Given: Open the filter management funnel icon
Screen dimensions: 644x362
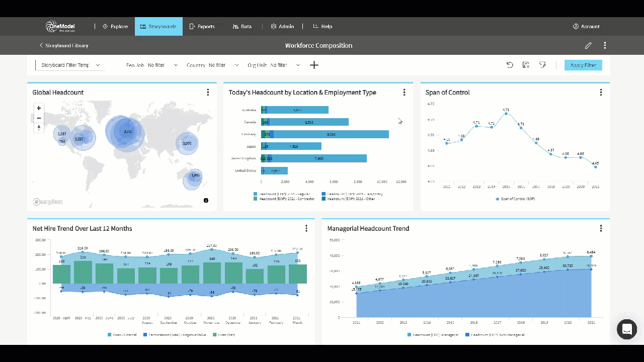Looking at the screenshot, I should coord(542,65).
